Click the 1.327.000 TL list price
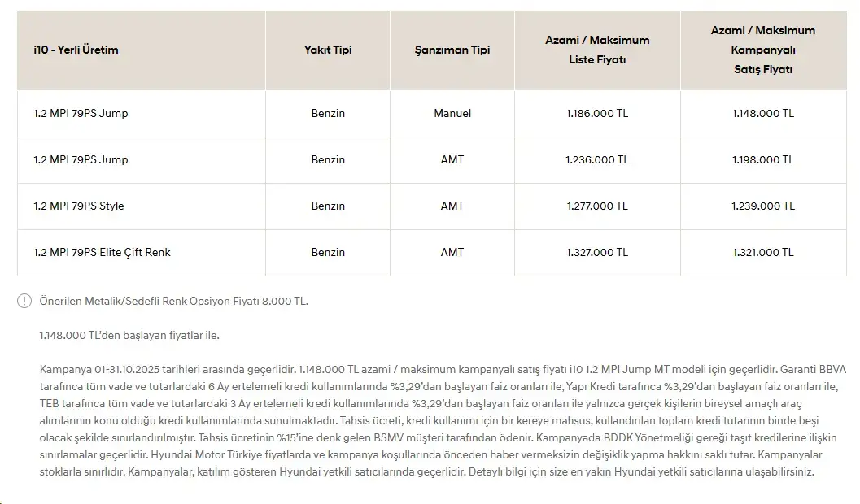 [597, 253]
